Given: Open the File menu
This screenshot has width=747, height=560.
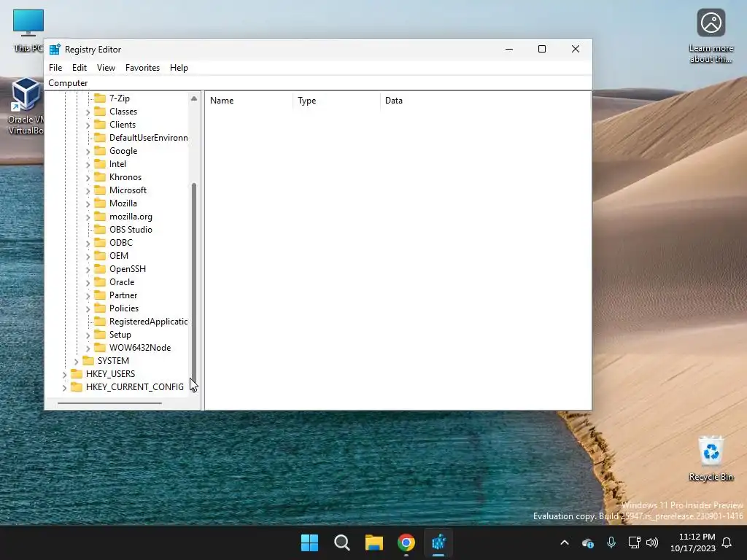Looking at the screenshot, I should coord(55,68).
